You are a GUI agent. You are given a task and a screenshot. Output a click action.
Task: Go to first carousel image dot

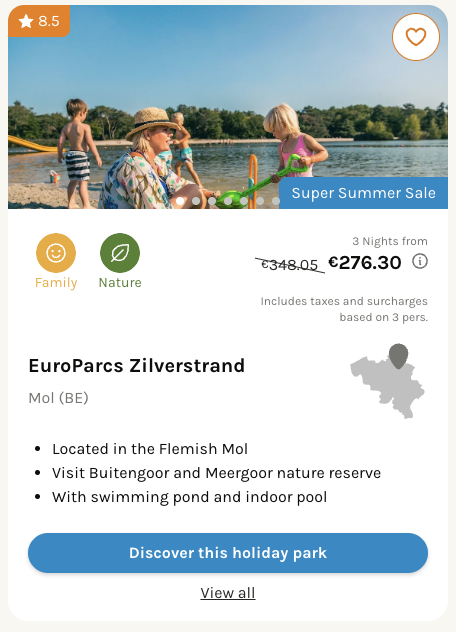tap(180, 201)
